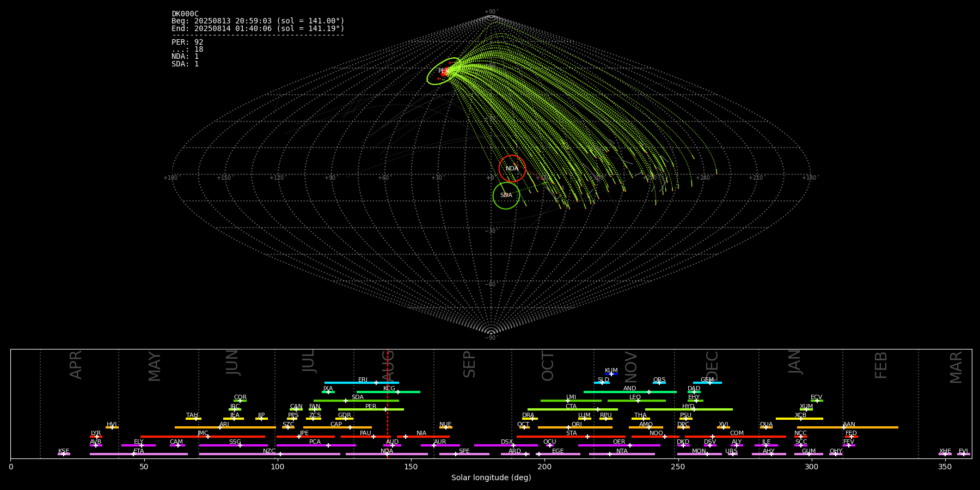The width and height of the screenshot is (980, 490).
Task: Click the COR shower label in timeline
Action: pos(240,397)
